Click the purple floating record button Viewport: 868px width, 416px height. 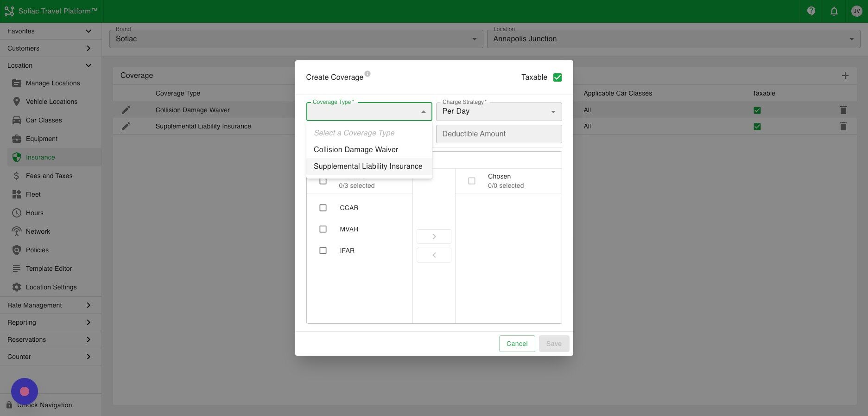[25, 391]
